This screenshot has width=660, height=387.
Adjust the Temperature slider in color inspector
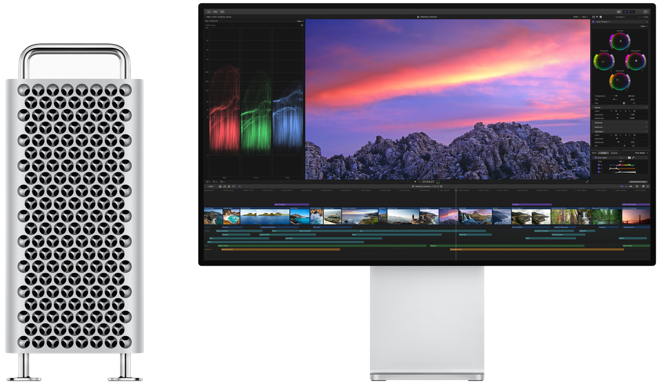pos(616,96)
